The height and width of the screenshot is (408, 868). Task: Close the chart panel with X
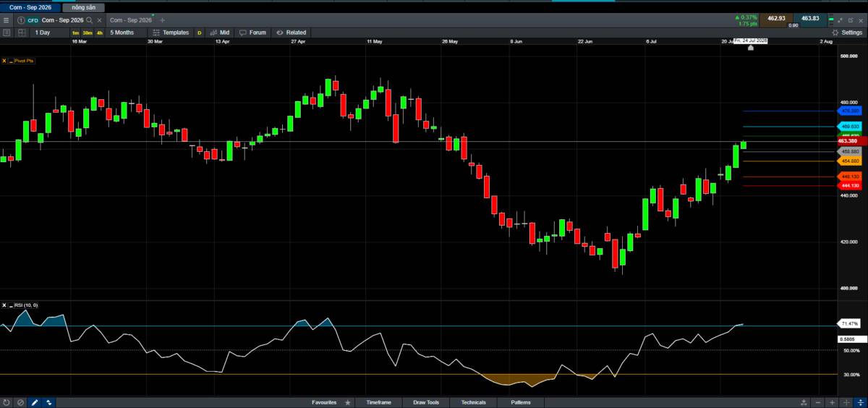coord(861,20)
